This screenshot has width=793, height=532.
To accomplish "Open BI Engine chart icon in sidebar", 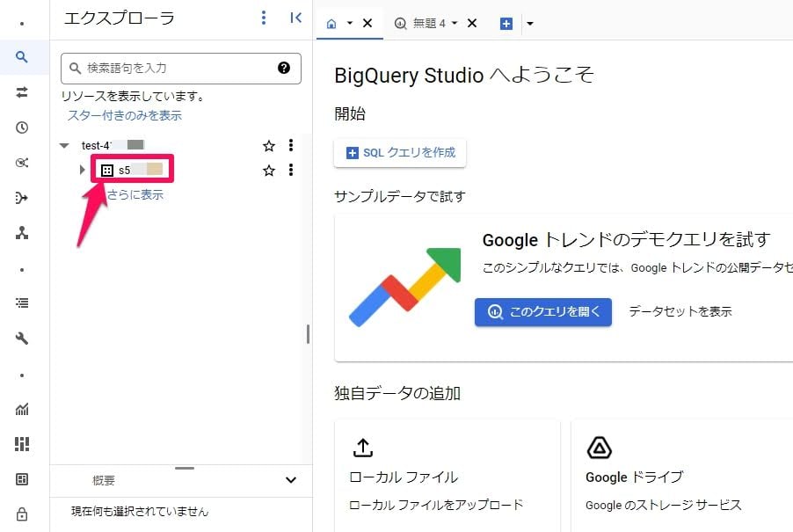I will tap(22, 409).
